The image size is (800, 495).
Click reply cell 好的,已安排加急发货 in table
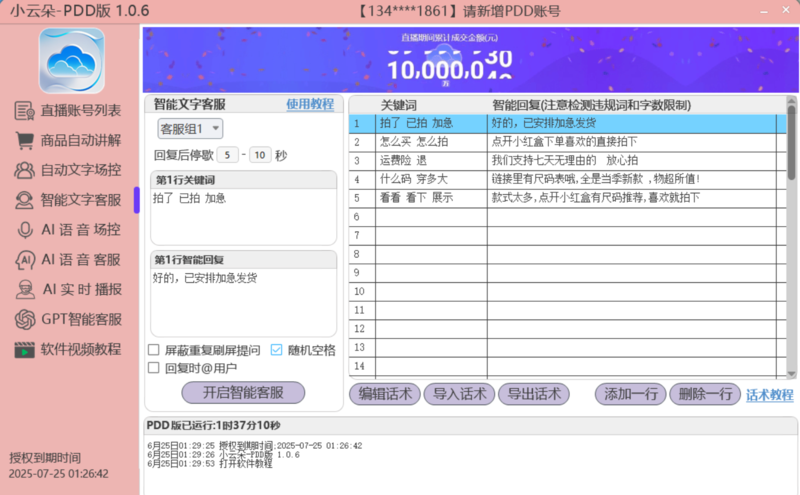pos(632,123)
